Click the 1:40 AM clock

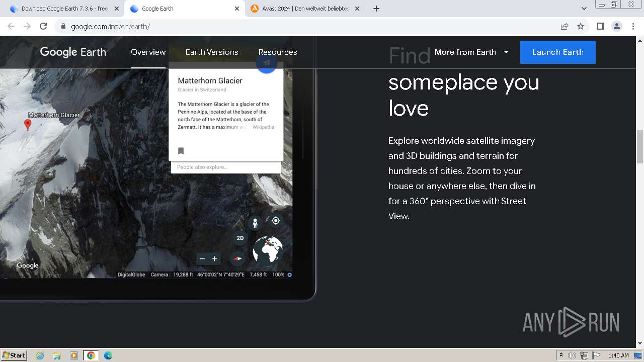coord(618,355)
